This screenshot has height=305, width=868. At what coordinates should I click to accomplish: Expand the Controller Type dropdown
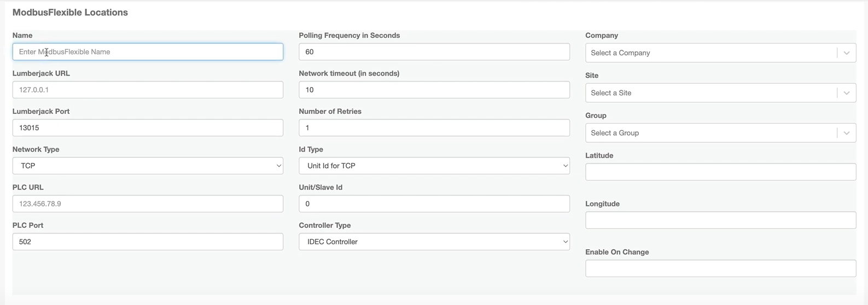pos(434,241)
